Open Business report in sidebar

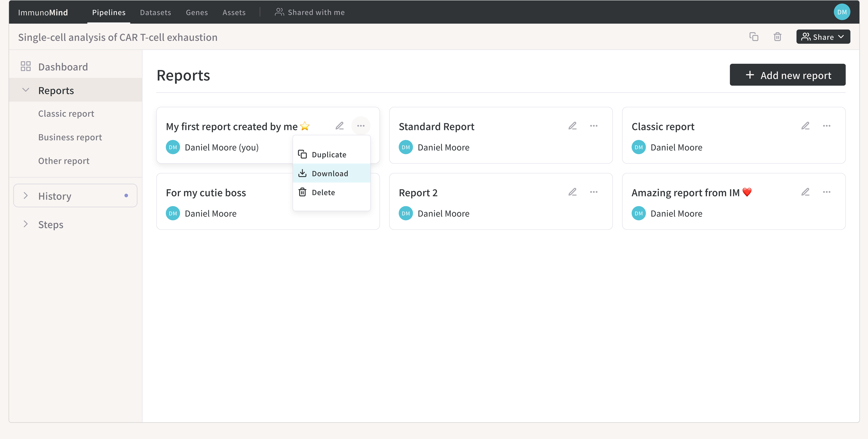pyautogui.click(x=70, y=137)
